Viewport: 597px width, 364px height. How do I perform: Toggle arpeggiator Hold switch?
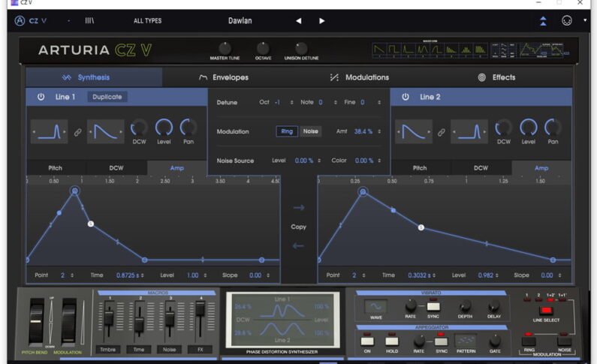392,341
